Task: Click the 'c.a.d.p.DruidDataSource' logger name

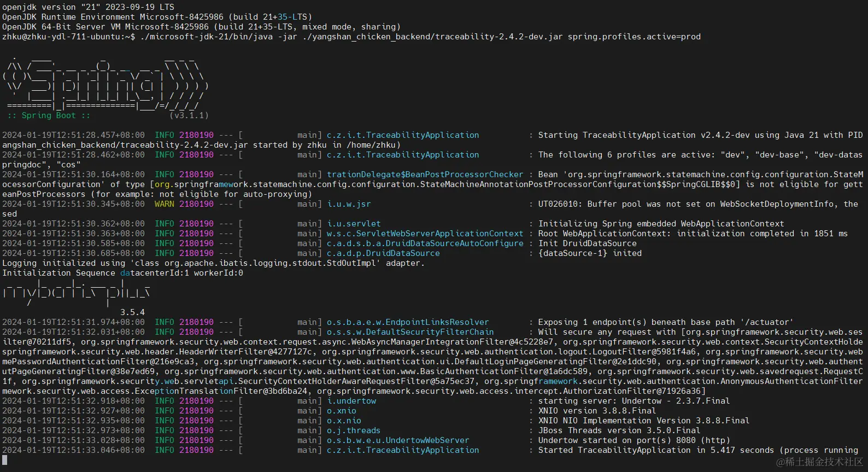Action: tap(383, 253)
